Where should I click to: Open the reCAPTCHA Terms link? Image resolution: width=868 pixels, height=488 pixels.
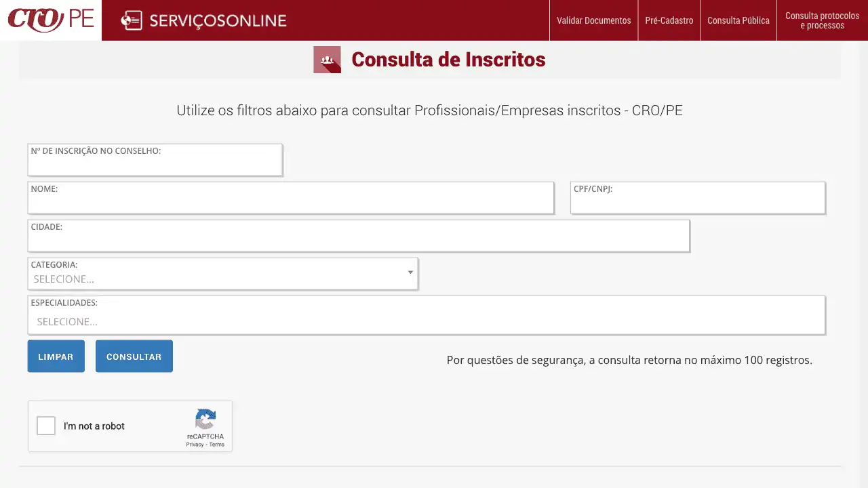[217, 445]
